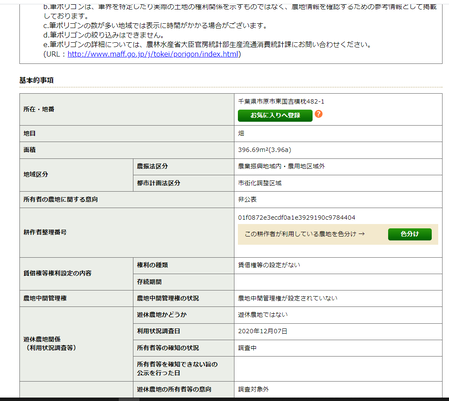
Task: Click the 農地中間管理権の状況 sub-header cell
Action: pyautogui.click(x=184, y=298)
